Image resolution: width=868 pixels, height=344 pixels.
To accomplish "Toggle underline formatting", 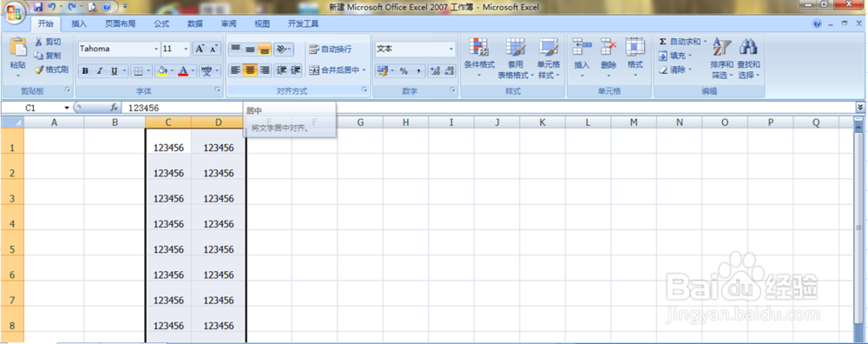I will coord(114,71).
